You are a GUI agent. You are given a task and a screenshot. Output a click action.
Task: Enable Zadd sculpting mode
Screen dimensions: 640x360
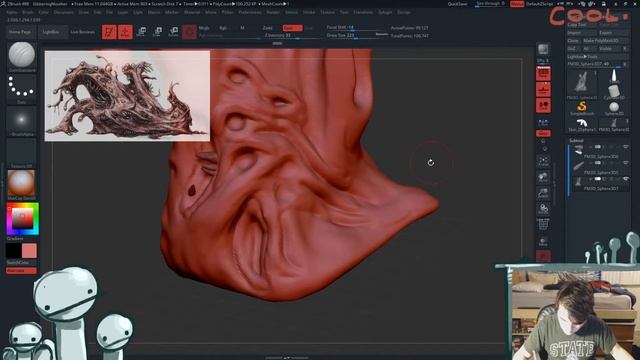pyautogui.click(x=268, y=28)
